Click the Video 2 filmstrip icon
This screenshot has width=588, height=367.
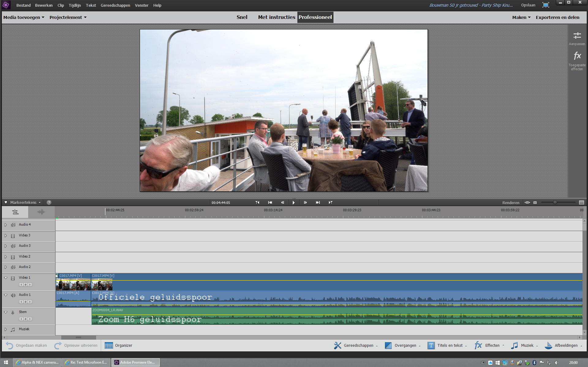[x=13, y=257]
